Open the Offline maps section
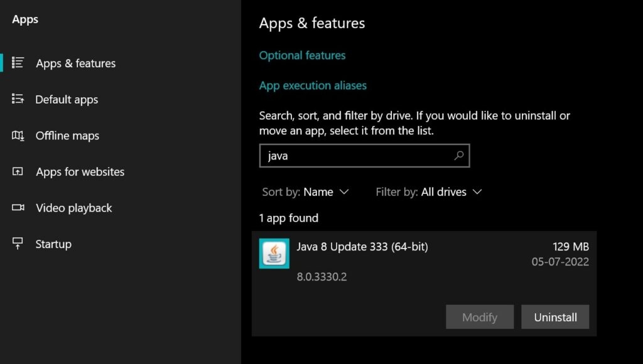 coord(67,136)
